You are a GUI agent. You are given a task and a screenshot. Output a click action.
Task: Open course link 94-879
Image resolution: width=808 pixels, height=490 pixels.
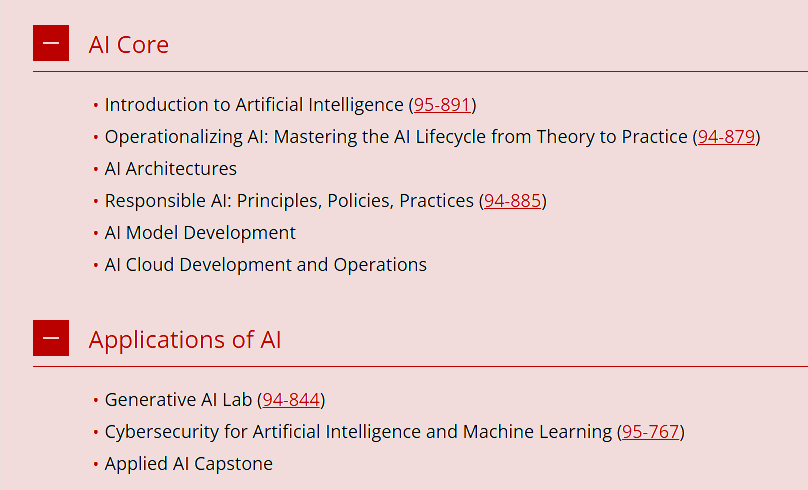point(726,137)
